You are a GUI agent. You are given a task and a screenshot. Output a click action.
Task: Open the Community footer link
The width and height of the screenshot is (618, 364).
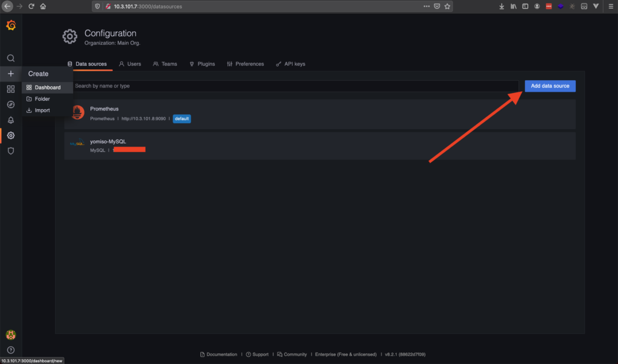(292, 354)
